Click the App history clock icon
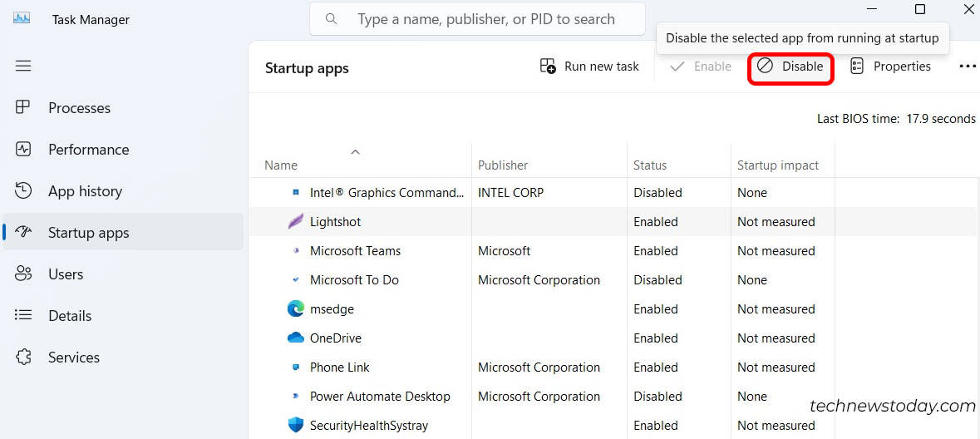The width and height of the screenshot is (980, 439). 23,190
